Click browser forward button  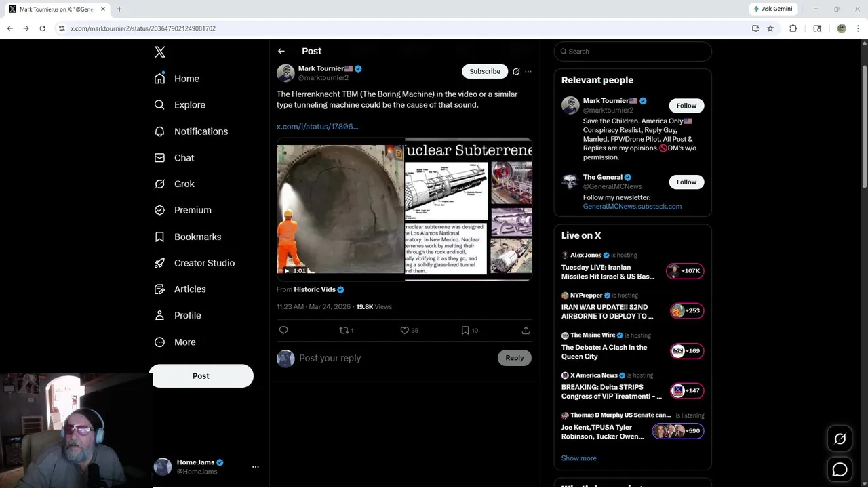pos(26,28)
